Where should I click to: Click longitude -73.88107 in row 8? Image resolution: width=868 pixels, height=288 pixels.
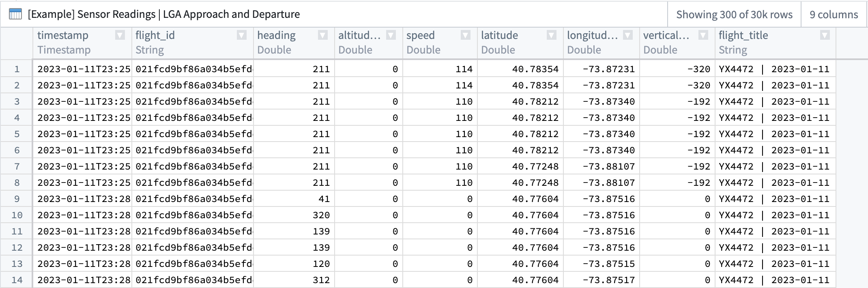pos(609,183)
